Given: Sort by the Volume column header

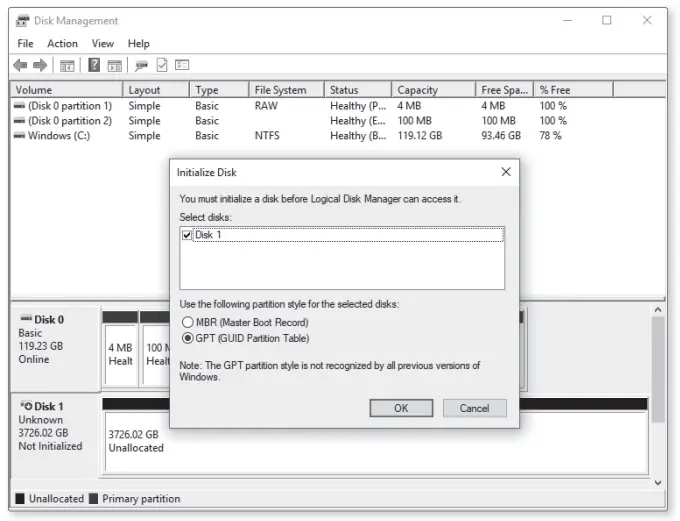Looking at the screenshot, I should (67, 90).
